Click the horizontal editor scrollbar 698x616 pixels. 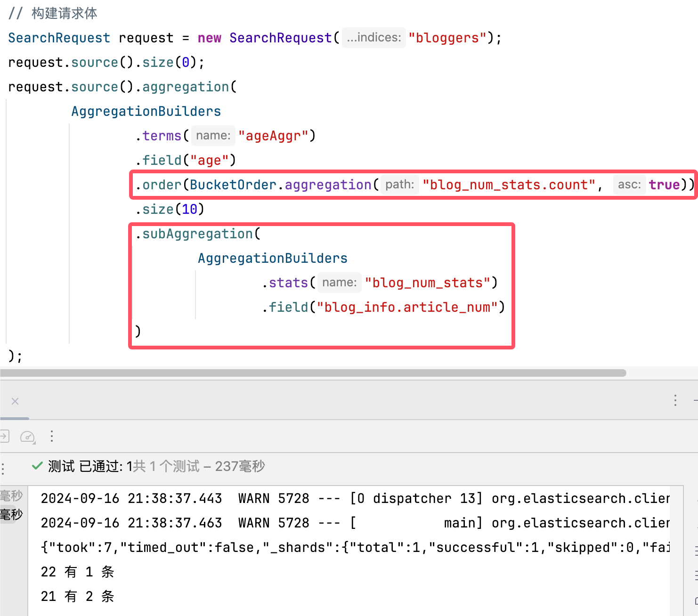[313, 373]
